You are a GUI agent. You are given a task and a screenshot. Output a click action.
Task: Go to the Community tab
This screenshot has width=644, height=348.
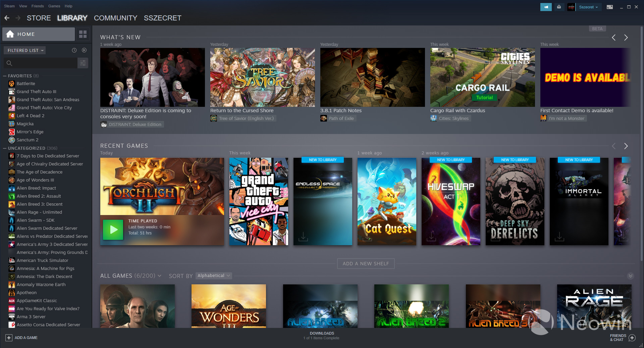(116, 18)
